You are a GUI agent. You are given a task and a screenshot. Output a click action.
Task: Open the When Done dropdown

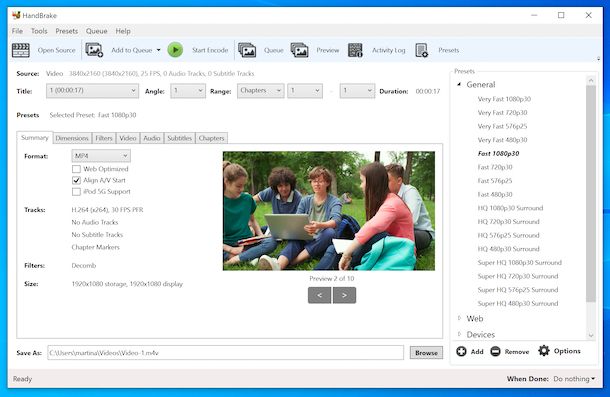(x=574, y=379)
